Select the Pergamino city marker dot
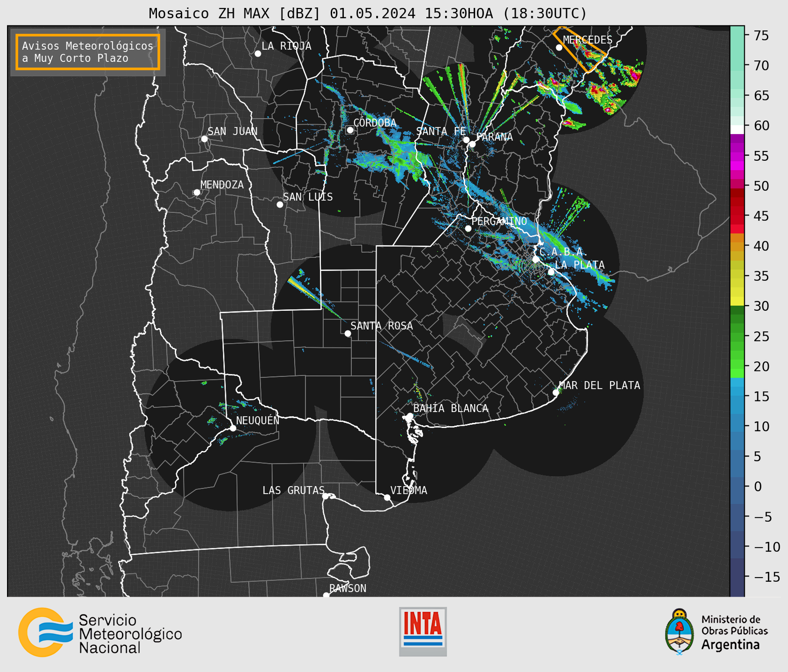The width and height of the screenshot is (788, 672). point(468,229)
